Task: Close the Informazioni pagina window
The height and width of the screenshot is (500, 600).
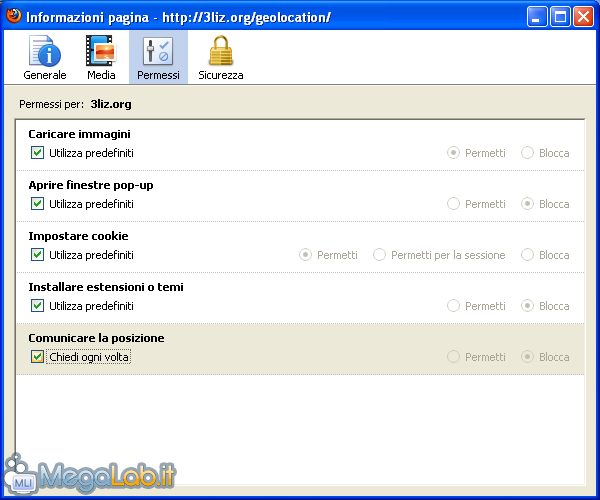Action: click(583, 16)
